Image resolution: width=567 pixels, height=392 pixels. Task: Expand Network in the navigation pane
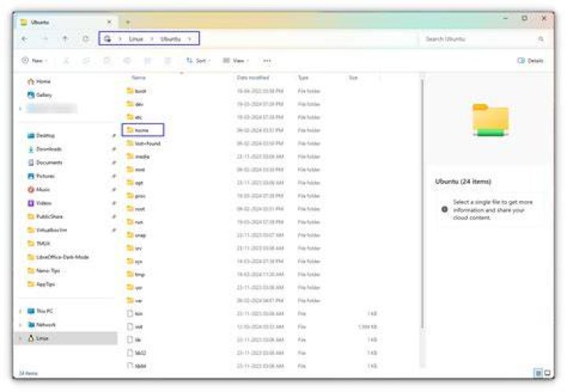tap(20, 325)
